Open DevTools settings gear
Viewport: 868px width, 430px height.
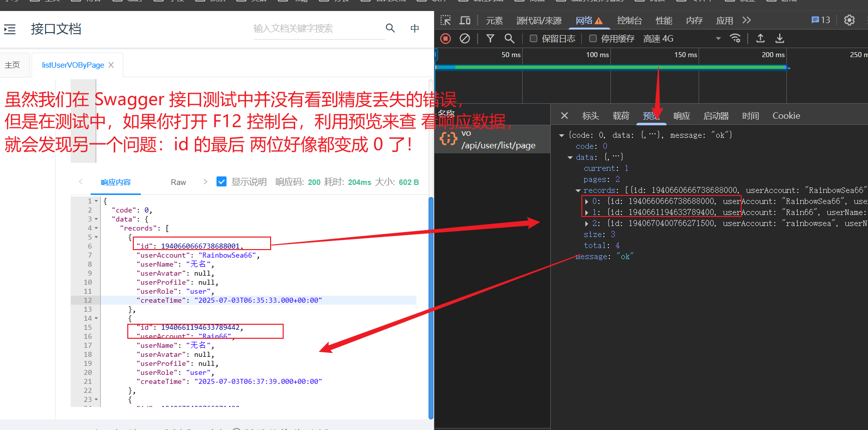pos(849,20)
